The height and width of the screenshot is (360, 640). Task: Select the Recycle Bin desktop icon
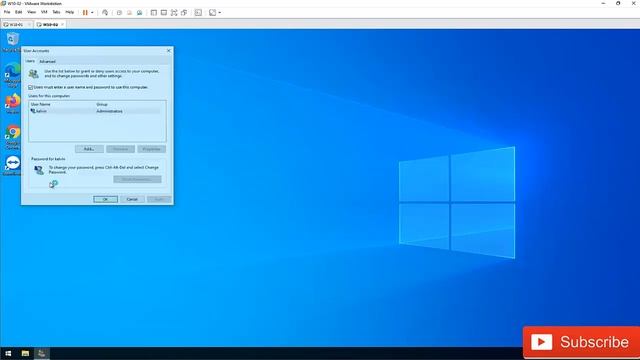pos(12,42)
